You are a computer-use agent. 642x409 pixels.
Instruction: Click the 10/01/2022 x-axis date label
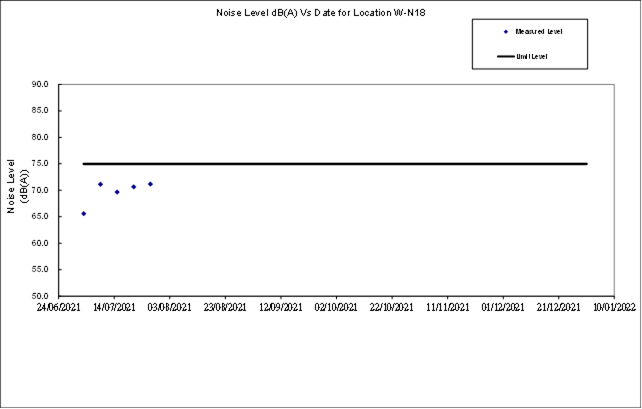point(612,309)
